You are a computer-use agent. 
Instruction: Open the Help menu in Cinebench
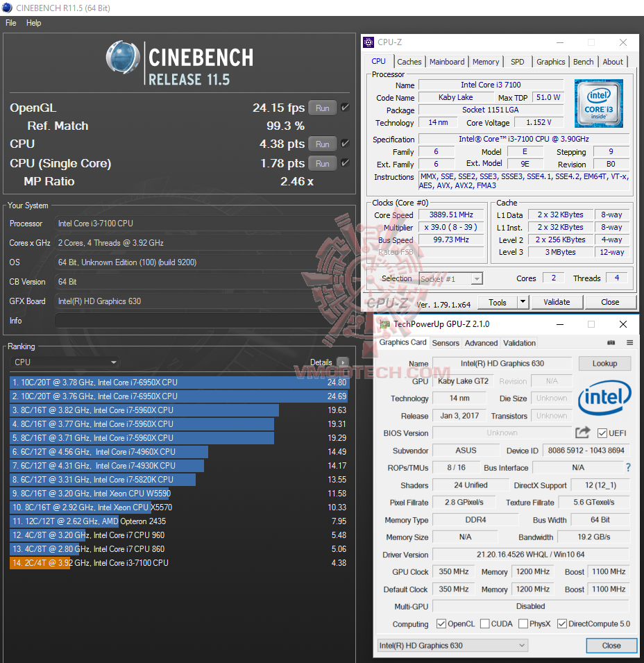coord(34,23)
